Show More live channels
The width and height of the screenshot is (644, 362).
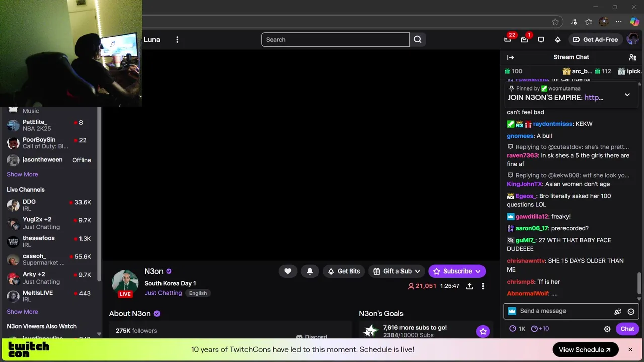(22, 312)
